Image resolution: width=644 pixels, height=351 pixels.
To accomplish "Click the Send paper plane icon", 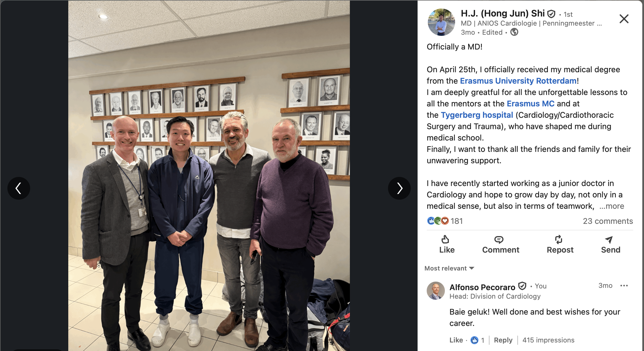I will coord(609,240).
